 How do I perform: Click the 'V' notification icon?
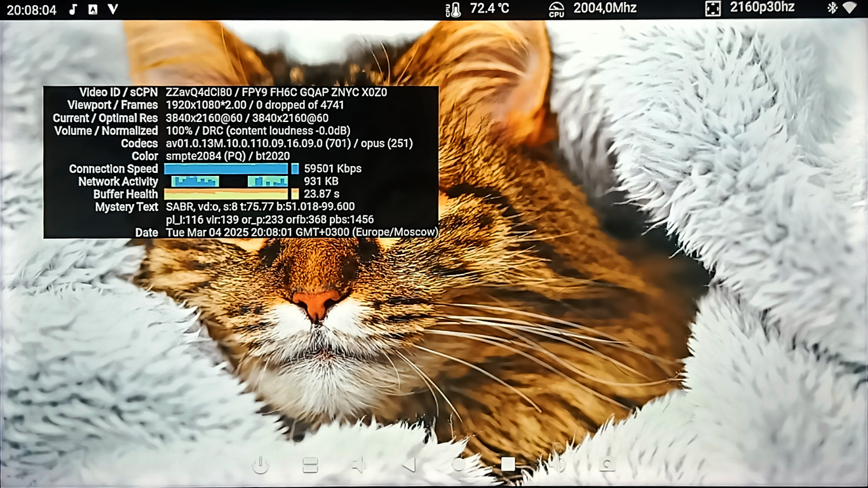[x=112, y=9]
